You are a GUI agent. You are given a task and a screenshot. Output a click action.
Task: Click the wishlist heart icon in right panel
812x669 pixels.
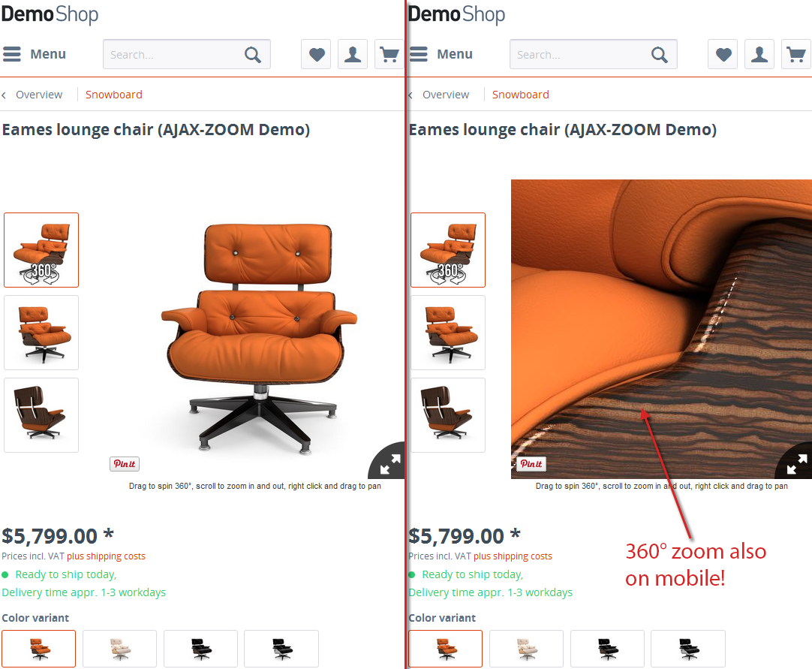pyautogui.click(x=723, y=54)
